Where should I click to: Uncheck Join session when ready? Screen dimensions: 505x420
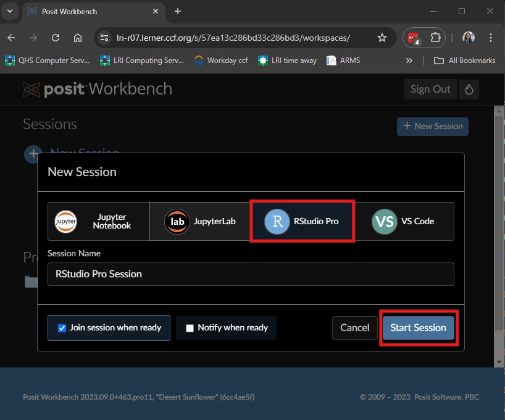coord(62,328)
